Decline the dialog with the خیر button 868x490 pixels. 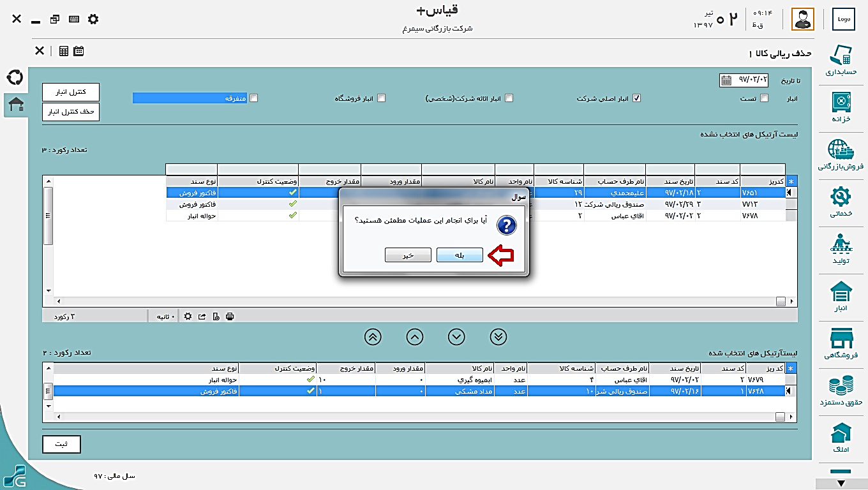[x=408, y=255]
